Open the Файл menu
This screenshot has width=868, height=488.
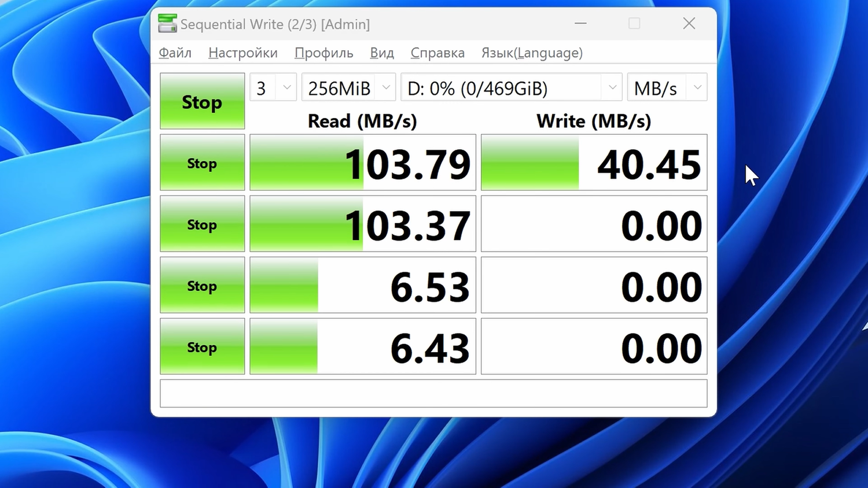click(x=175, y=53)
